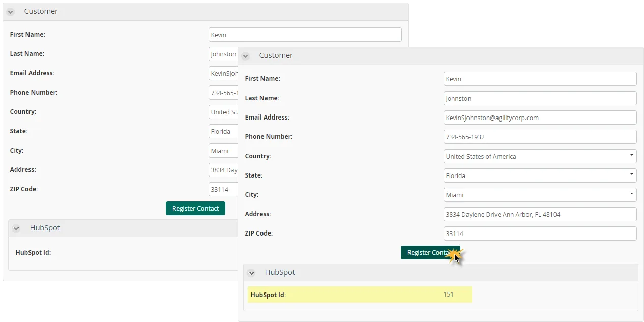Click the Country label in the front form
644x322 pixels.
tap(258, 156)
